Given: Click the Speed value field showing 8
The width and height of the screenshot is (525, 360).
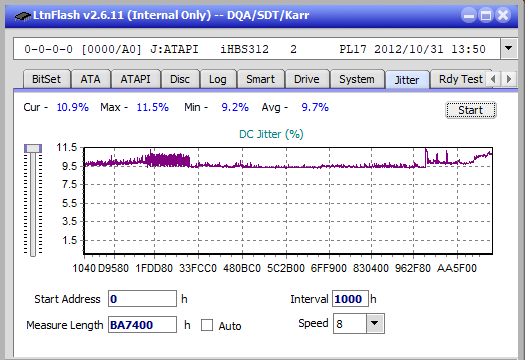Looking at the screenshot, I should [350, 324].
